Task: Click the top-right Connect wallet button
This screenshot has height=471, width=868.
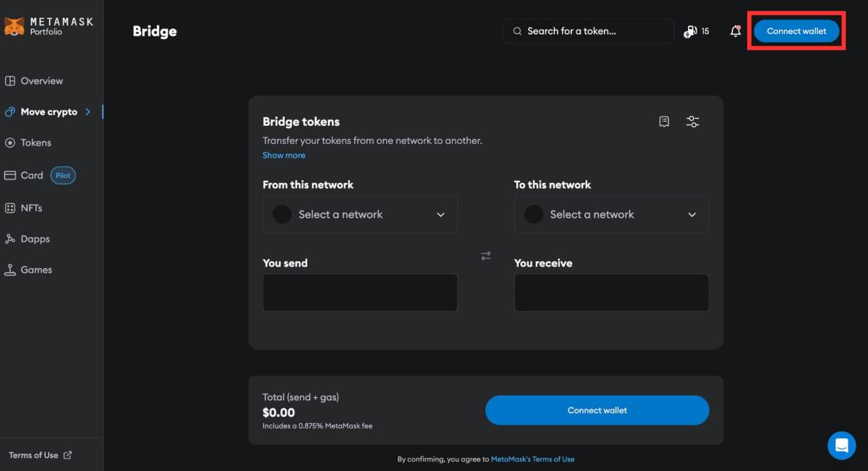Action: pos(796,31)
